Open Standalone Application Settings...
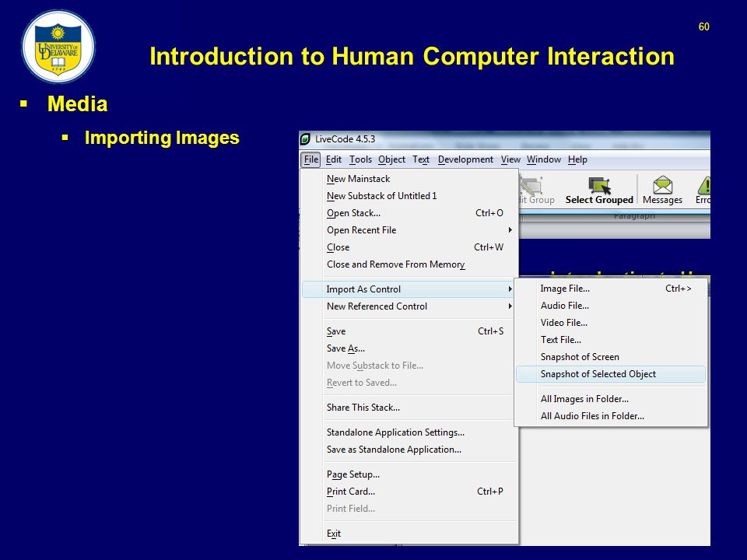This screenshot has height=560, width=747. tap(410, 432)
